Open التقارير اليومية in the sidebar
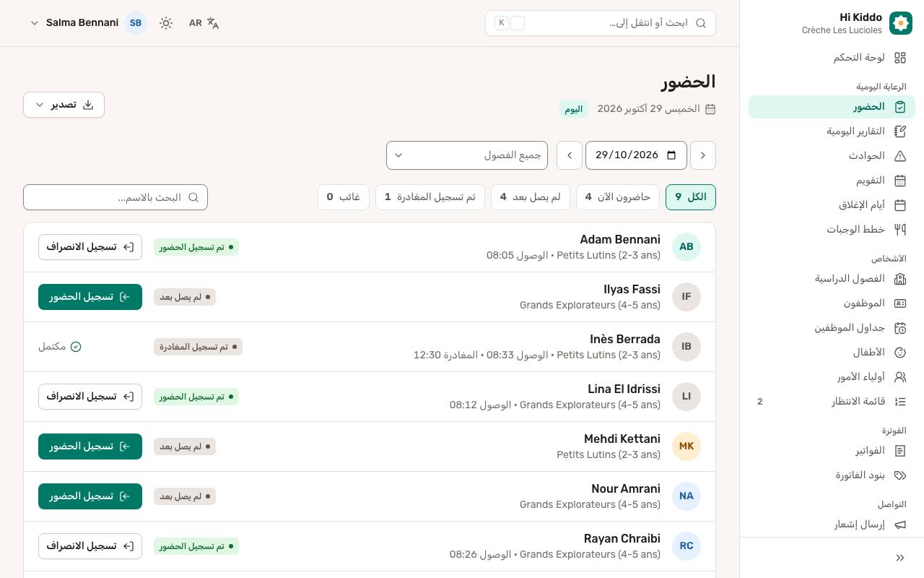This screenshot has height=578, width=924. tap(832, 131)
